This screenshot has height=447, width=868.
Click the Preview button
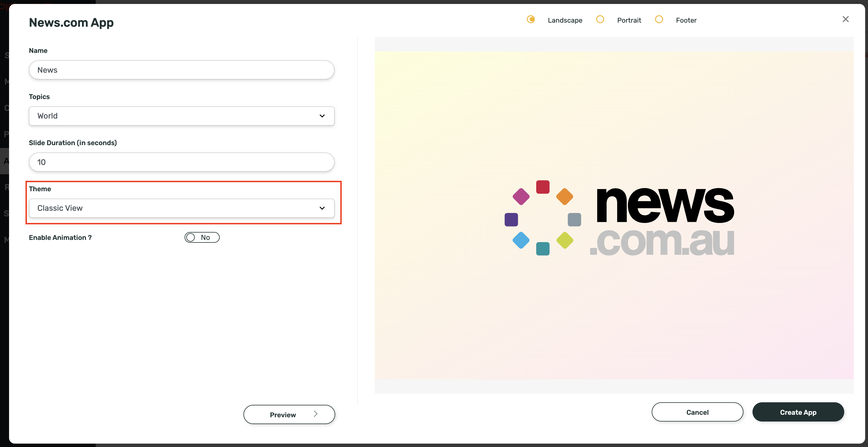click(289, 414)
